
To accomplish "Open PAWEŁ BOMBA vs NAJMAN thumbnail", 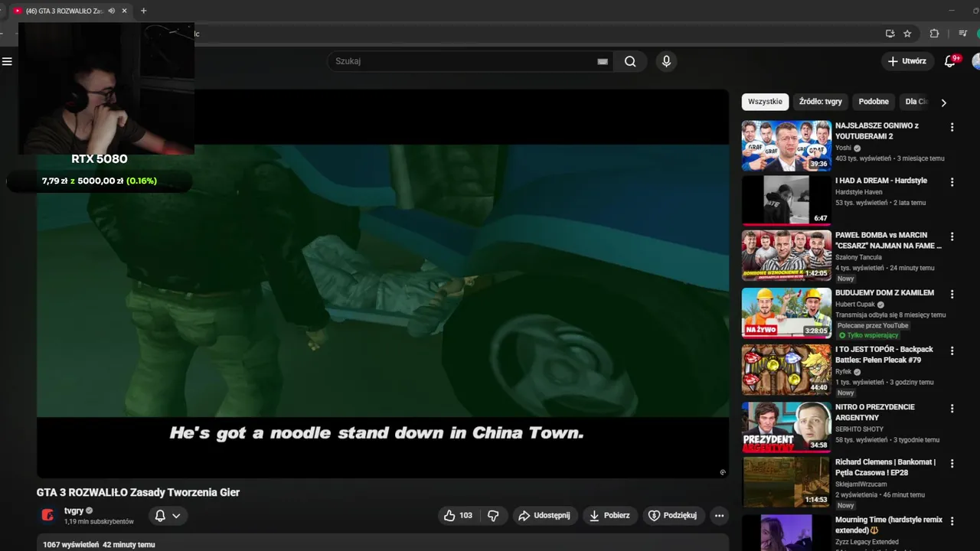I will [x=786, y=256].
